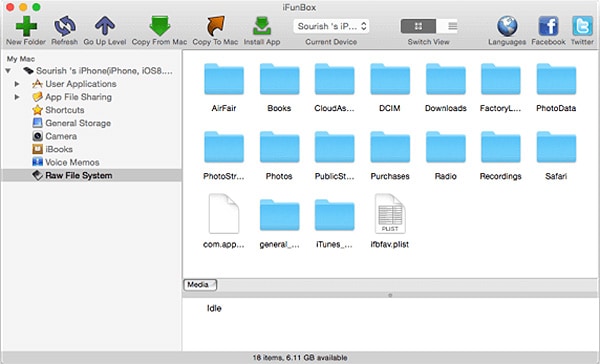Click the Twitter icon
Image resolution: width=600 pixels, height=364 pixels.
click(x=582, y=26)
